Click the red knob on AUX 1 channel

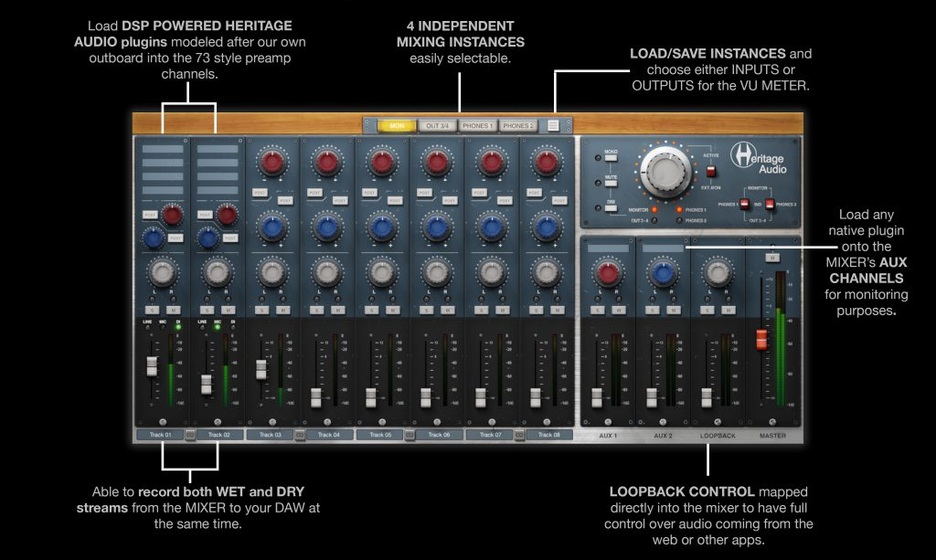click(608, 272)
